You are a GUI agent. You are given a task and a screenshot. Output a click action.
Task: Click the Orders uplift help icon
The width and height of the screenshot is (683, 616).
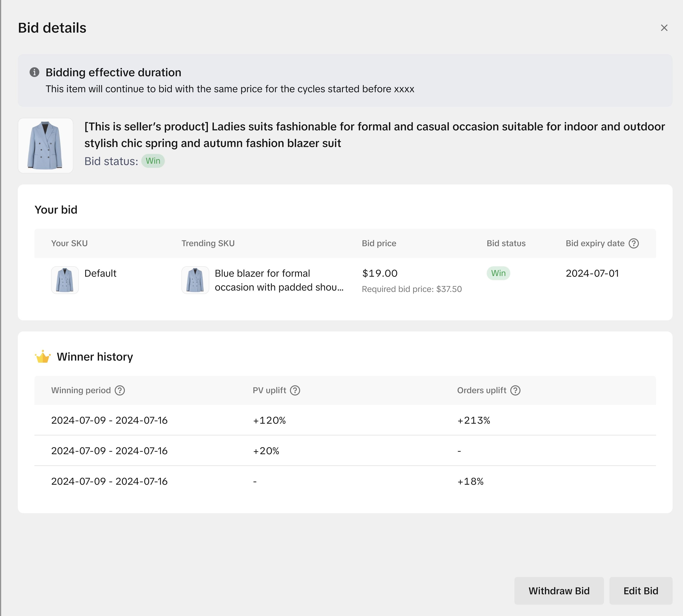click(515, 390)
